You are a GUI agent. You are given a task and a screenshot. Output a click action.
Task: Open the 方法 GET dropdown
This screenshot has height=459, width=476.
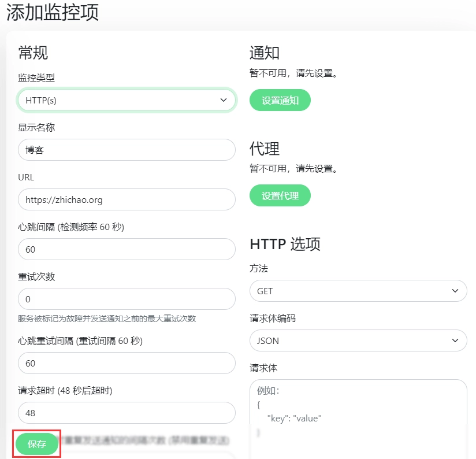[x=358, y=291]
